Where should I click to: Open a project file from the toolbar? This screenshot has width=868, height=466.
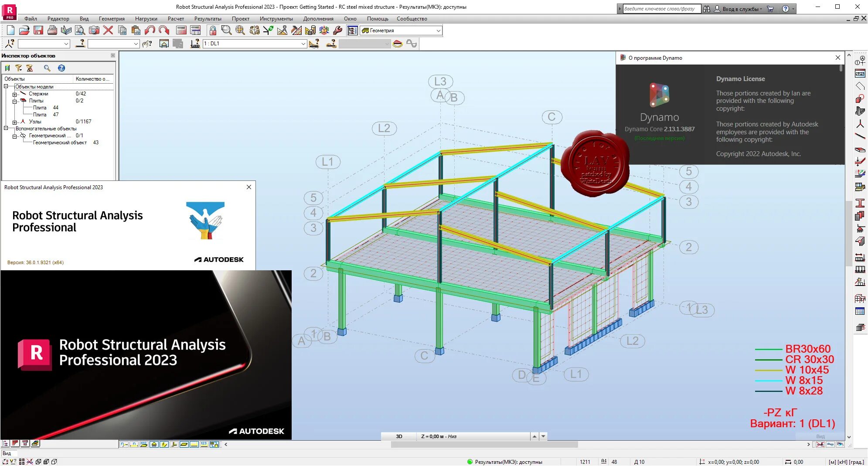pos(24,30)
